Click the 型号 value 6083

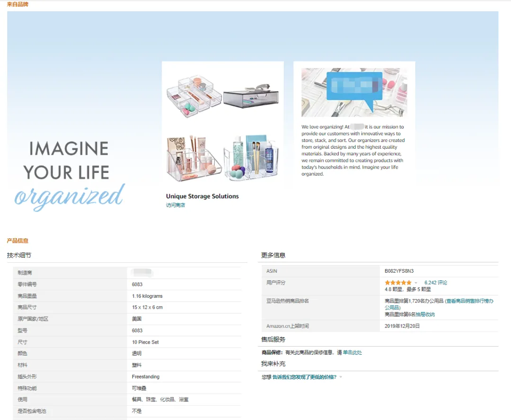tap(137, 331)
